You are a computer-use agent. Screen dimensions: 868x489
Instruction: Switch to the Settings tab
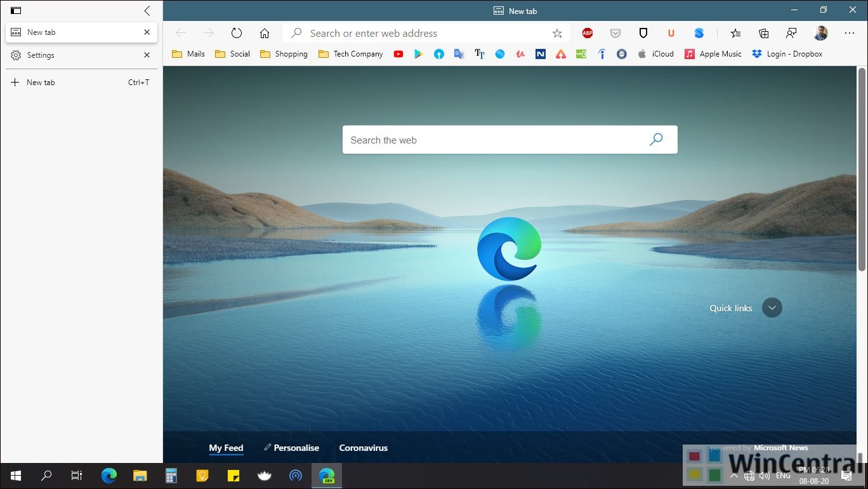(81, 55)
